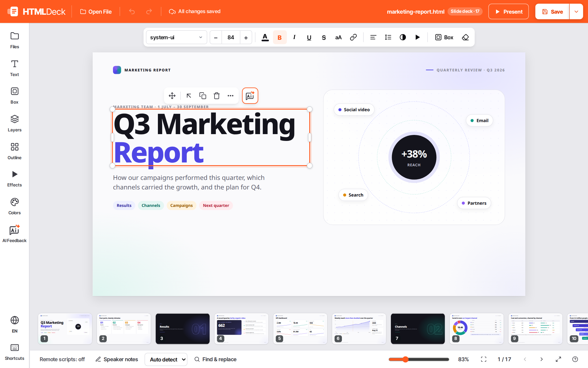This screenshot has height=368, width=588.
Task: Toggle italic formatting
Action: click(x=294, y=37)
